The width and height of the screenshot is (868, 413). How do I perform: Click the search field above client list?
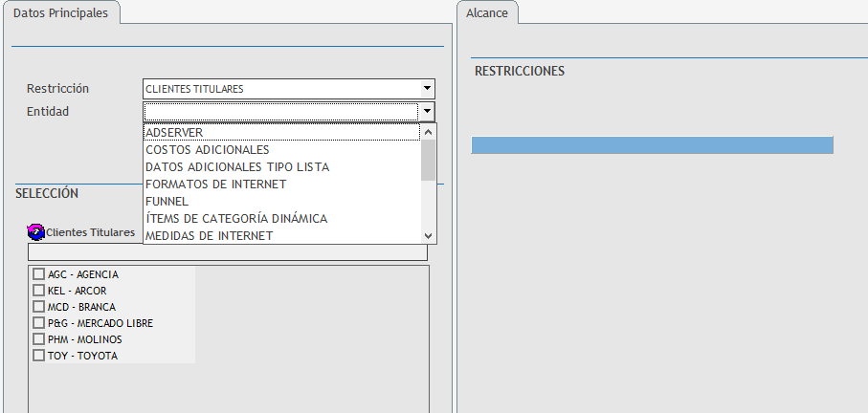coord(228,253)
